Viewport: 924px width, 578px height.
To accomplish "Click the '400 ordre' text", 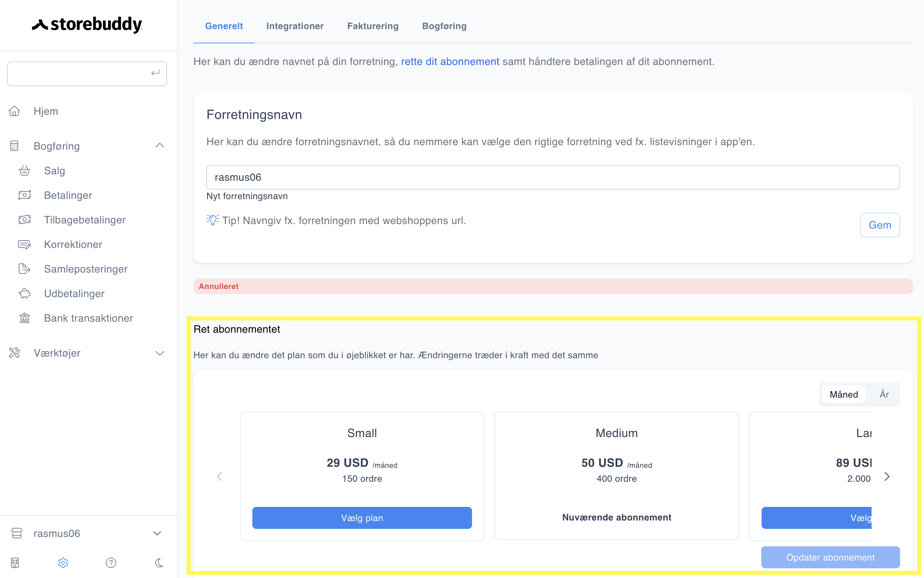I will (x=616, y=479).
